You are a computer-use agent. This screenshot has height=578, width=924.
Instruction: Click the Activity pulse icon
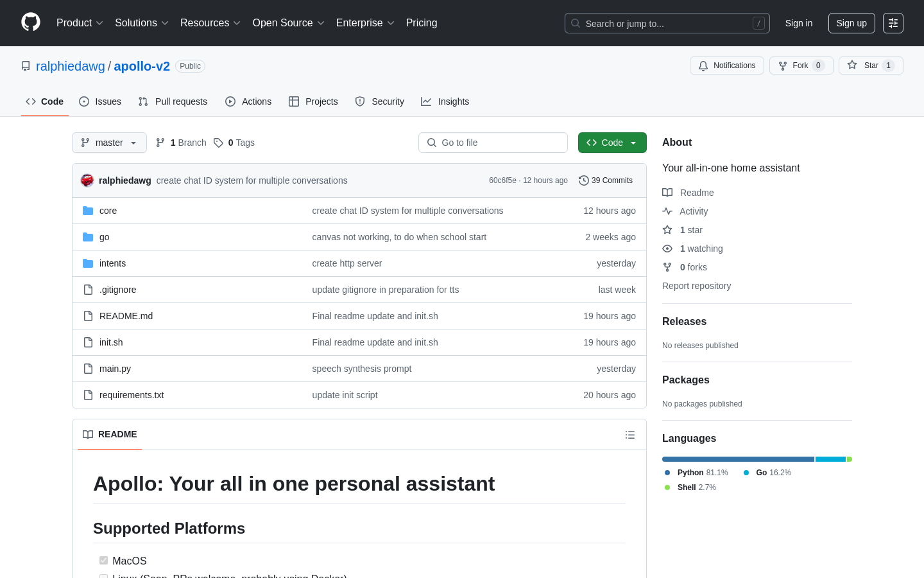tap(667, 211)
